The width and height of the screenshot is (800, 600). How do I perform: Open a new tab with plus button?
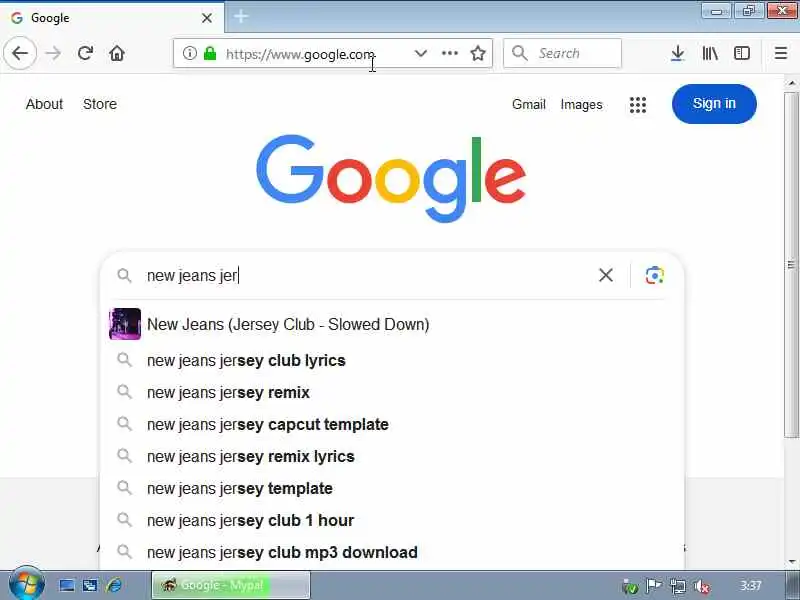241,17
